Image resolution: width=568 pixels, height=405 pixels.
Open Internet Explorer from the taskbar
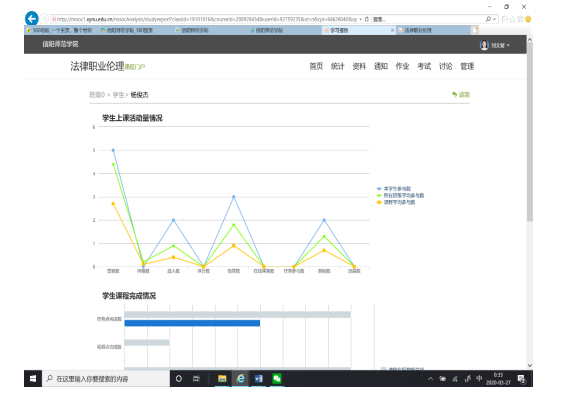pos(240,379)
